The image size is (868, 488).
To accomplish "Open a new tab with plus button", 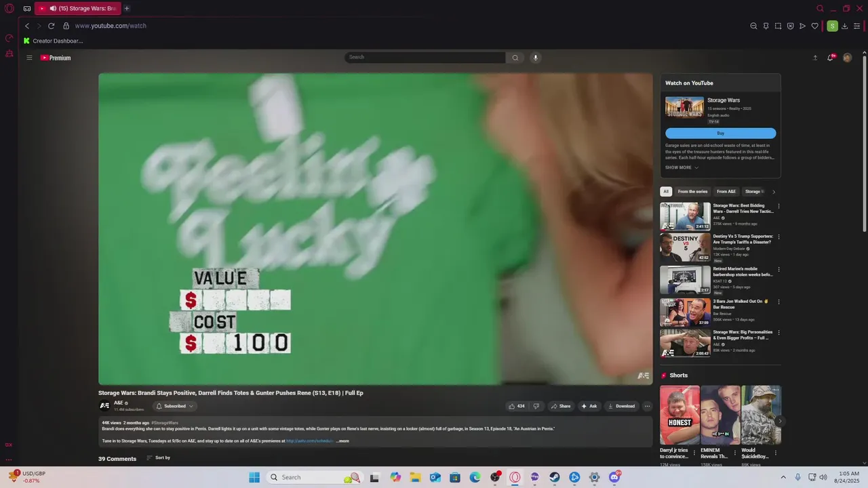I will click(127, 8).
